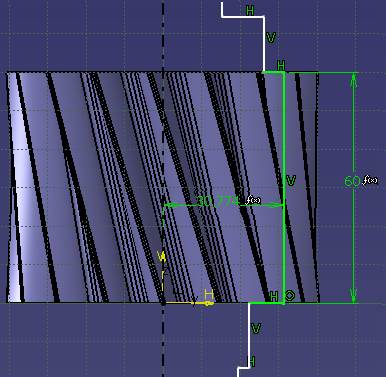Click the yellow V axis label
Viewport: 386px width, 377px height.
(x=162, y=257)
